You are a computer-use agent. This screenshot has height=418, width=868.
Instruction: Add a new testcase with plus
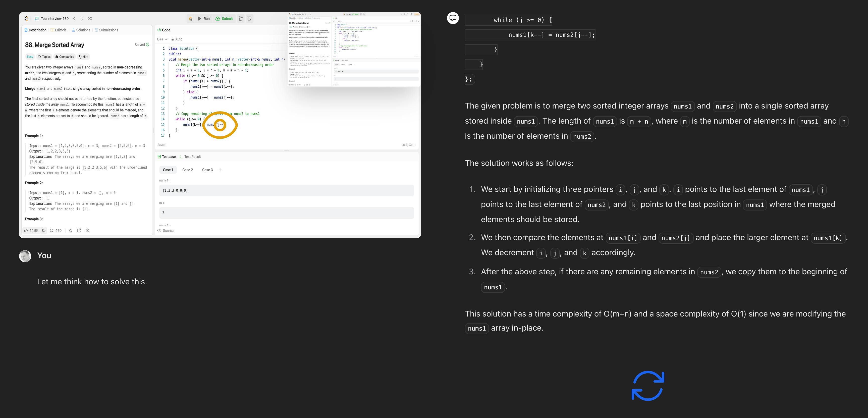click(x=220, y=170)
